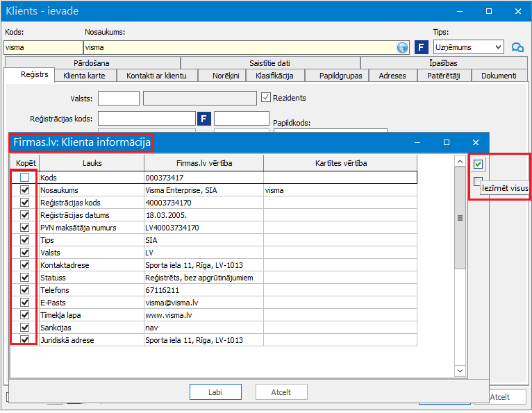This screenshot has width=532, height=413.
Task: Click the F button beside Reģistrācijas kods
Action: coord(204,119)
